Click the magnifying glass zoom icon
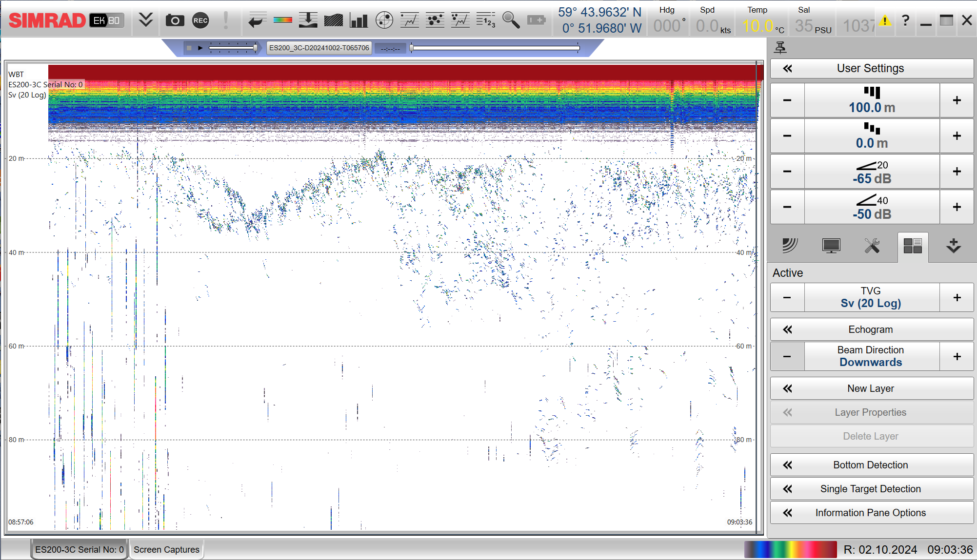This screenshot has width=977, height=560. pos(511,20)
